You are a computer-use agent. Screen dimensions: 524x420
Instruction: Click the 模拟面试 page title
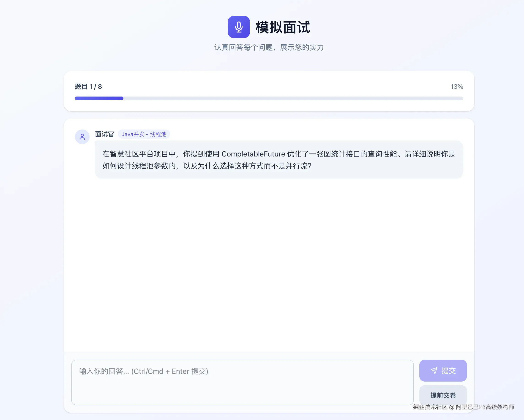283,27
